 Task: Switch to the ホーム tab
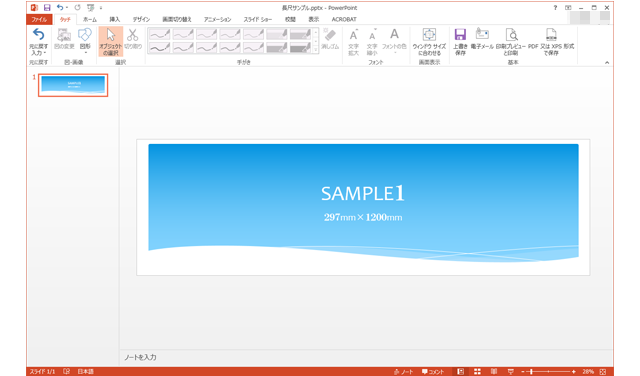coord(90,19)
